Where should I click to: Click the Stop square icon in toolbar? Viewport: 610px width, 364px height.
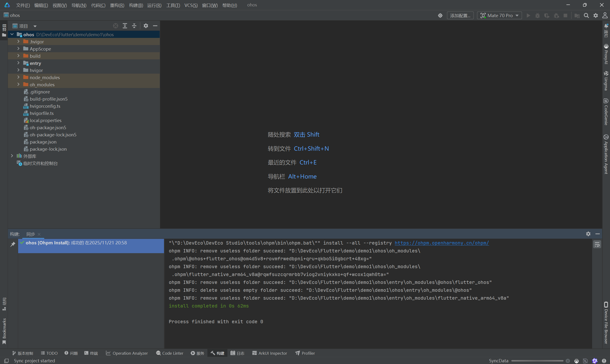pyautogui.click(x=565, y=15)
